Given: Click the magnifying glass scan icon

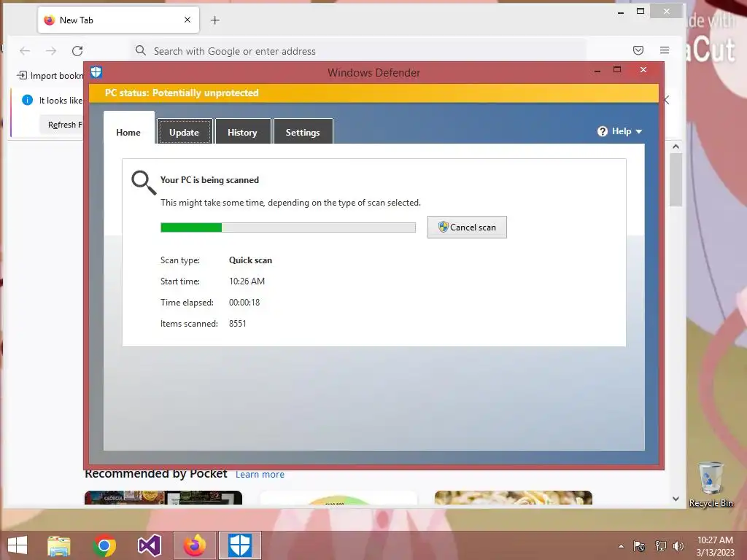Looking at the screenshot, I should coord(144,183).
